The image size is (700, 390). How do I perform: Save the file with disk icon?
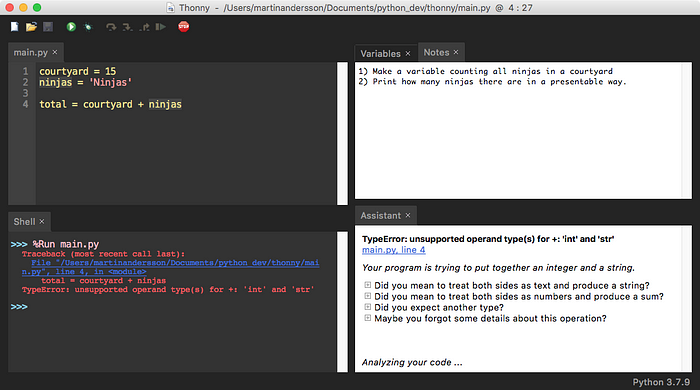(x=48, y=27)
